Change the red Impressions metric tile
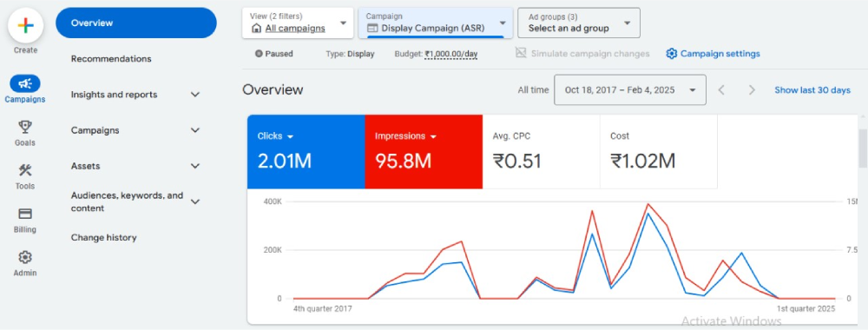 (424, 152)
